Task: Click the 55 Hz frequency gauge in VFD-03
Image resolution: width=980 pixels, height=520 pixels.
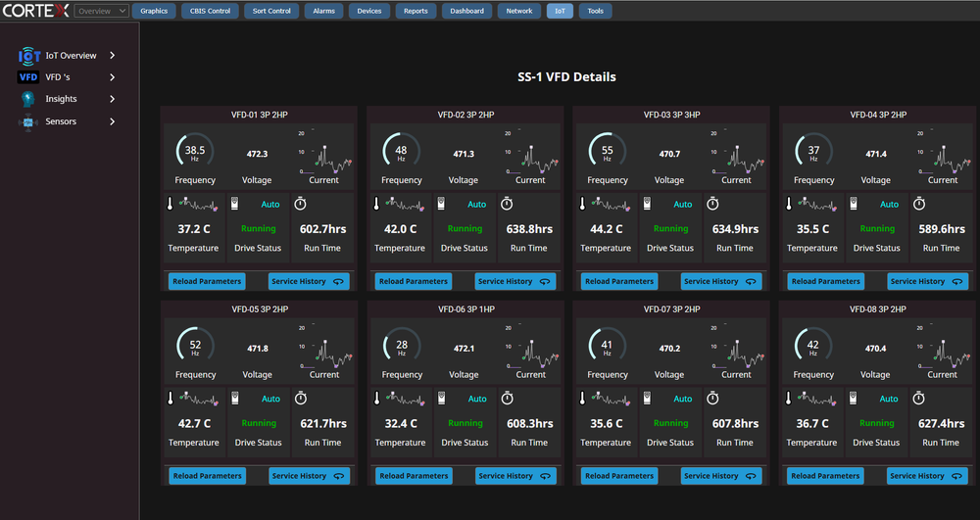Action: point(607,151)
